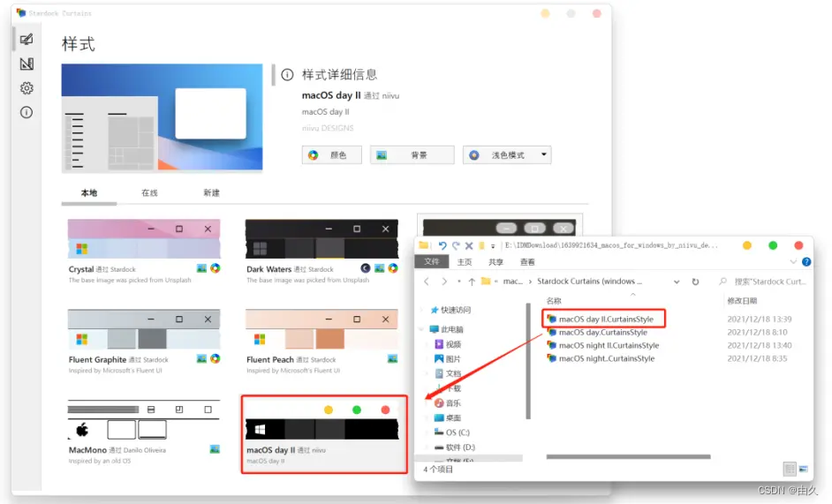Click Dark Waters' background image icon

tap(380, 268)
